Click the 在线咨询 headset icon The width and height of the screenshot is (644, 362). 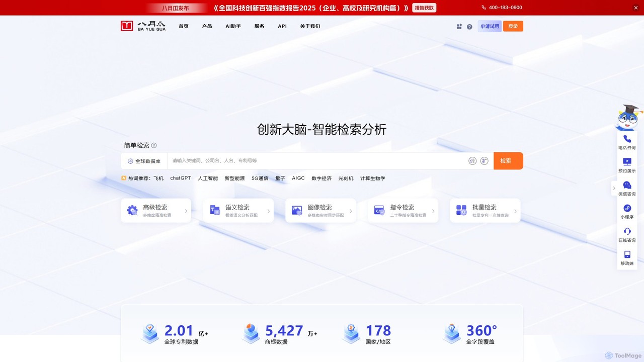[x=627, y=231]
